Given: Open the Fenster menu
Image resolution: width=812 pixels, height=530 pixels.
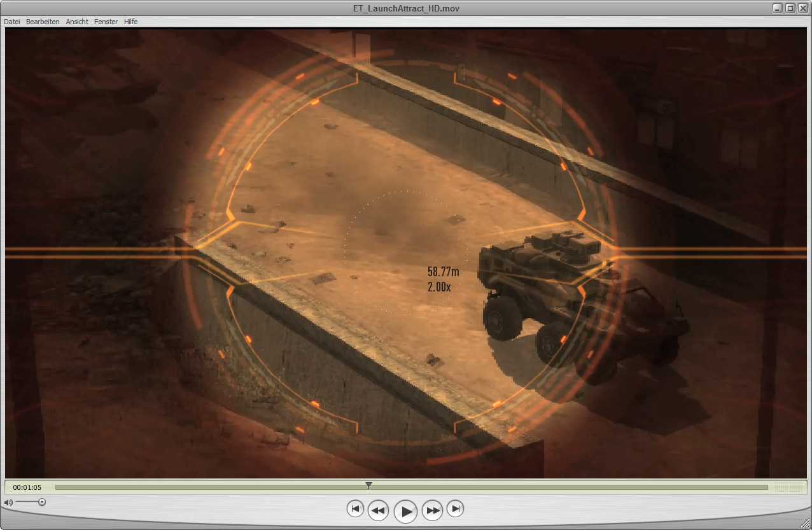Looking at the screenshot, I should point(106,22).
